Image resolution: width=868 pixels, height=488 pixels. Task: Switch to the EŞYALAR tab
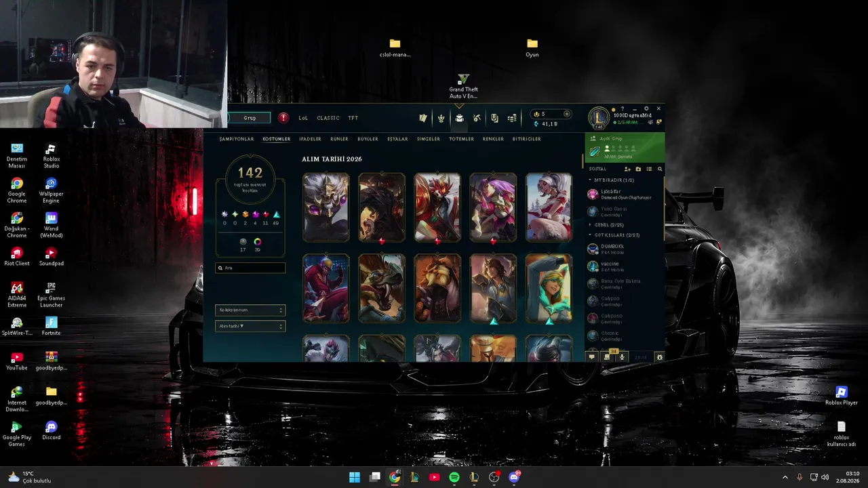[397, 139]
